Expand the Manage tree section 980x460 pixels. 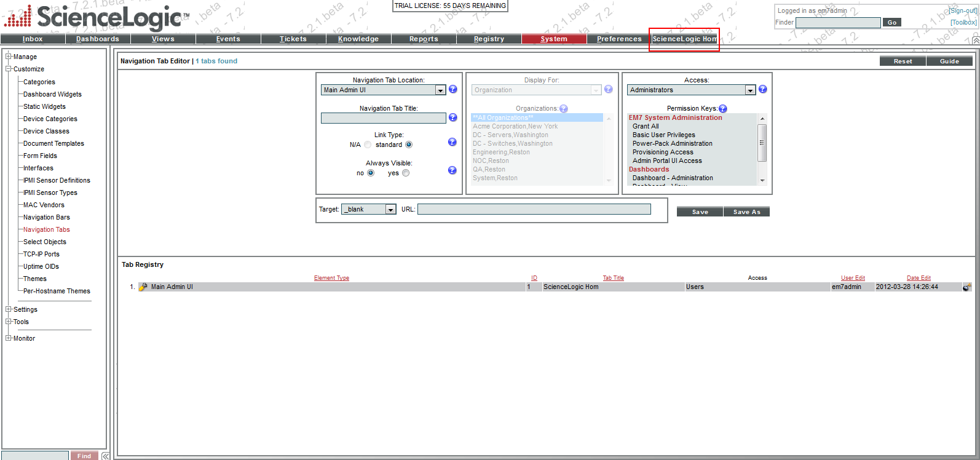point(9,57)
